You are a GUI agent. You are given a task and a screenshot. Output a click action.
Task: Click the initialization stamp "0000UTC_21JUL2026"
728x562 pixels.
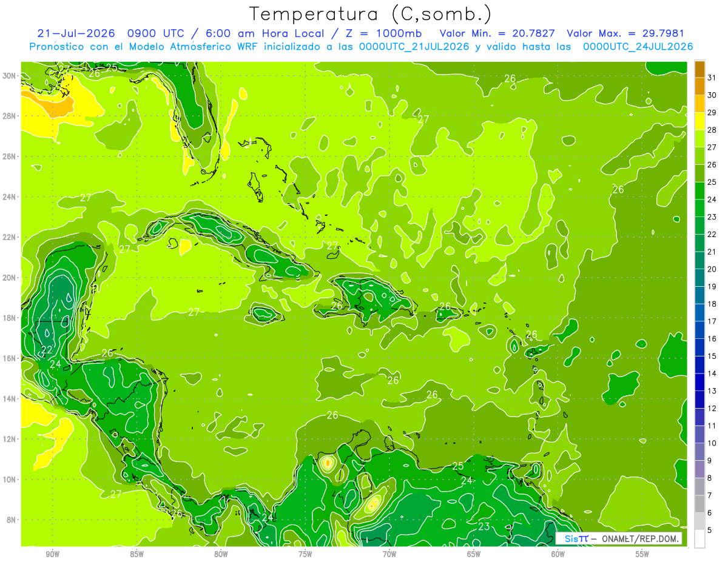[x=413, y=47]
